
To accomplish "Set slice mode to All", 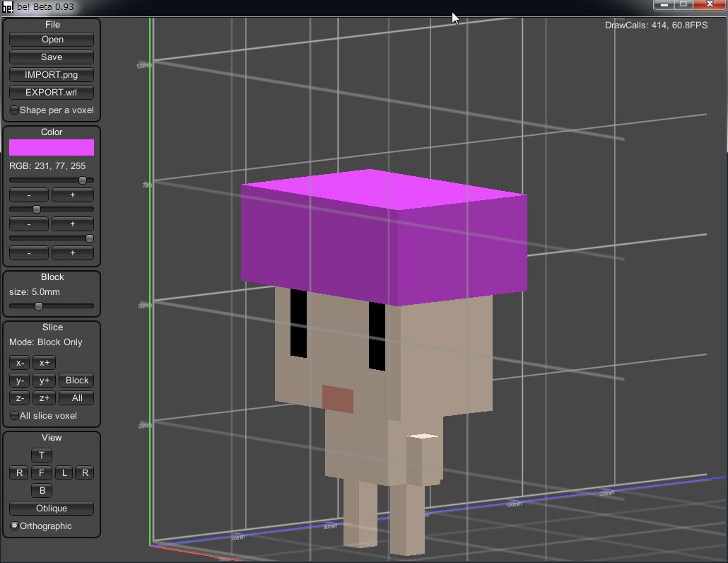I will coord(76,398).
